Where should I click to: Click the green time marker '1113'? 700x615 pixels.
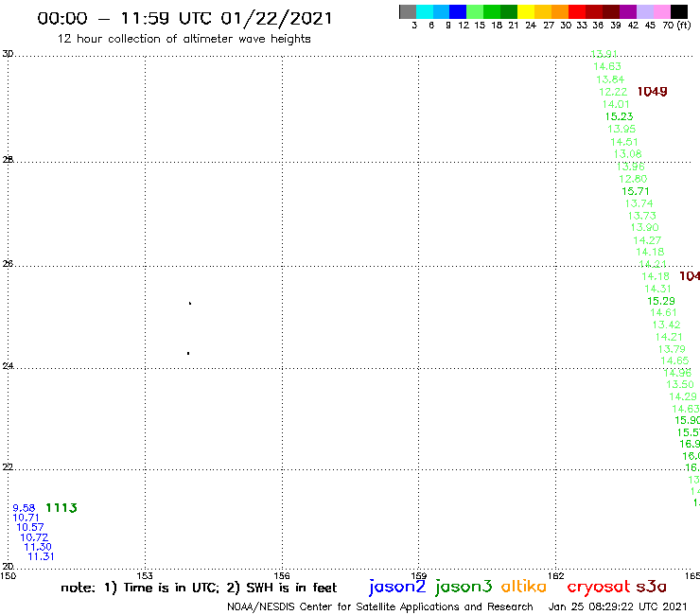(61, 508)
